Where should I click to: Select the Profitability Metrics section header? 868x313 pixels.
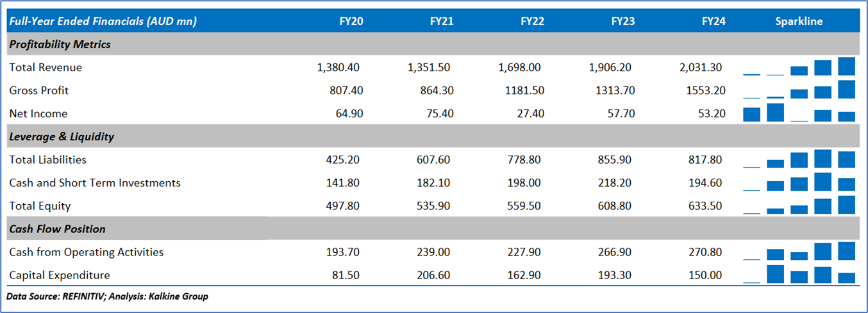[60, 44]
